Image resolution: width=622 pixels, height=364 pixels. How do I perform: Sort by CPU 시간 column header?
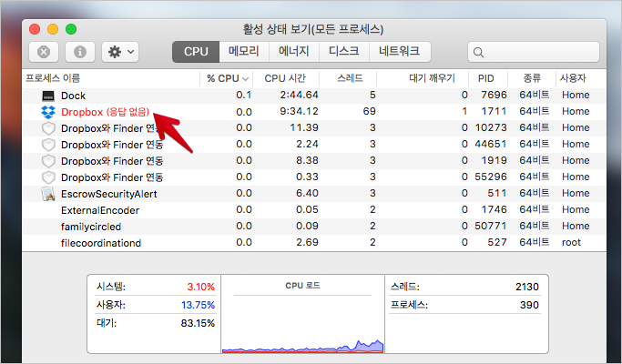(x=285, y=78)
